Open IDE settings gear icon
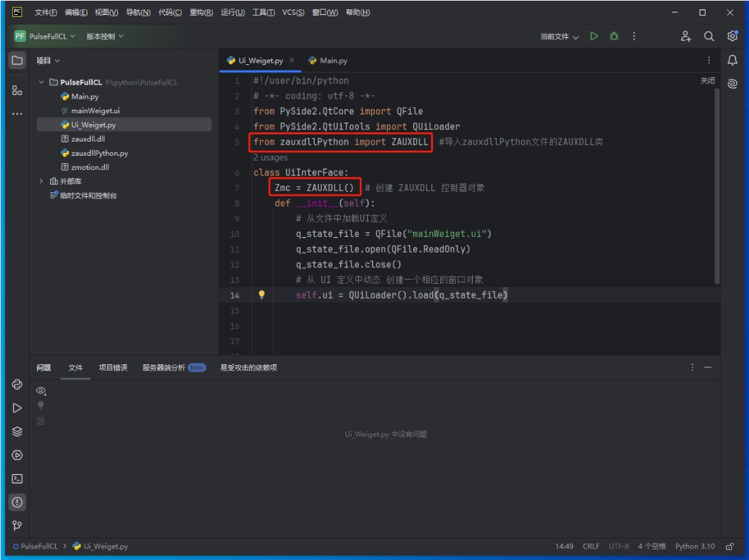 (x=732, y=37)
